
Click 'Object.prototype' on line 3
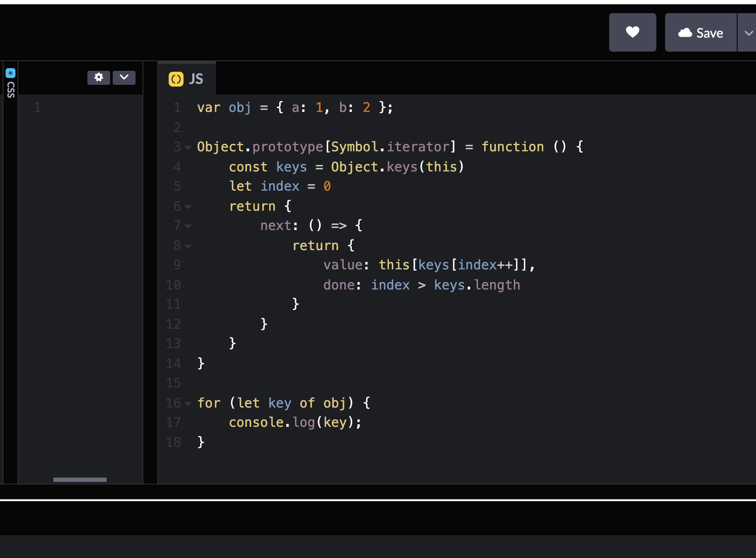coord(260,147)
